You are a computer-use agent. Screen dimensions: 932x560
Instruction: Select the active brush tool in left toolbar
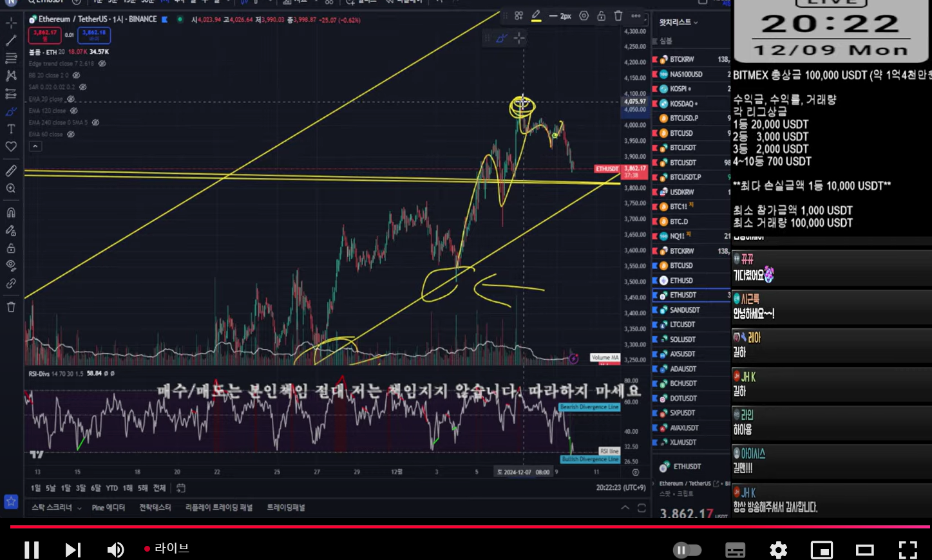11,111
